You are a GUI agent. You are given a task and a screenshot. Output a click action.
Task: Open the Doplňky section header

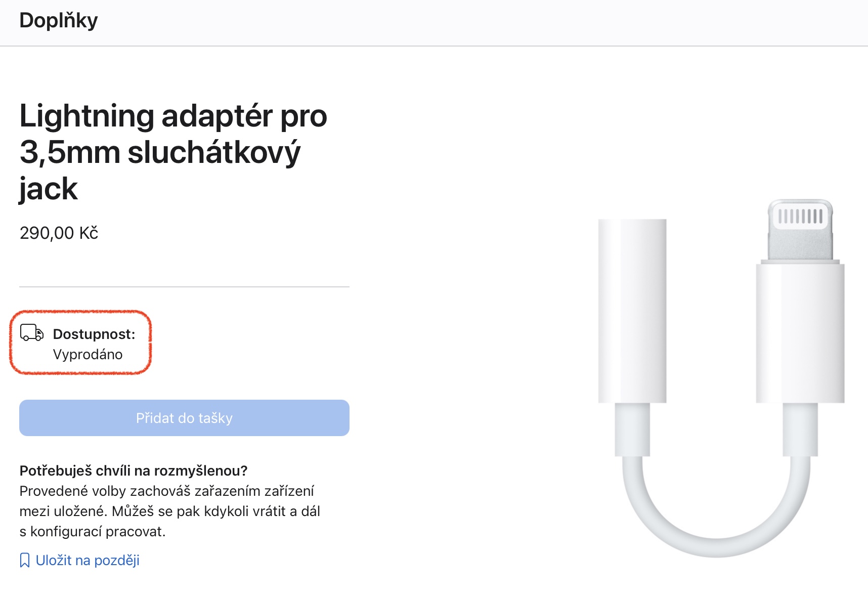tap(59, 20)
